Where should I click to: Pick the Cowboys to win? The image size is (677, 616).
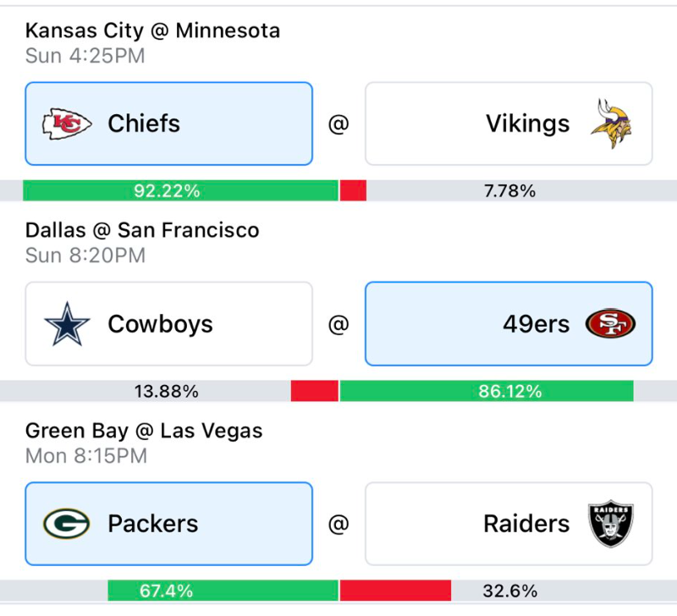coord(168,324)
